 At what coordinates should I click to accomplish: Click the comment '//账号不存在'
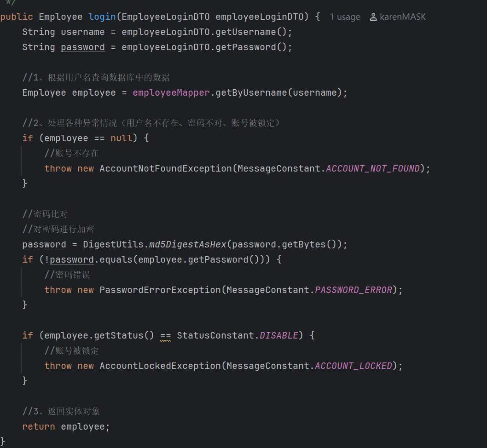point(72,153)
